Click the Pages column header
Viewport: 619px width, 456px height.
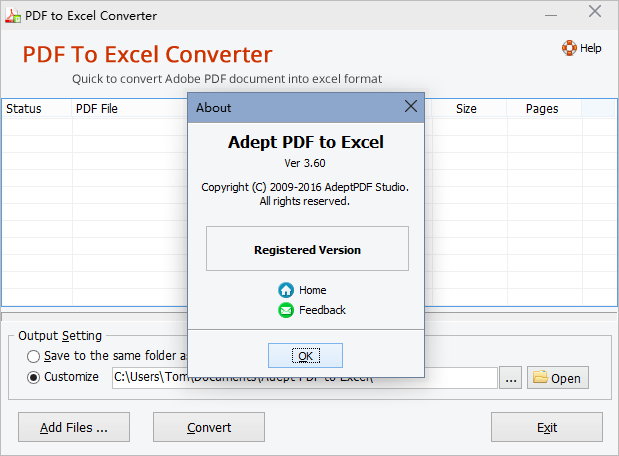click(x=542, y=109)
